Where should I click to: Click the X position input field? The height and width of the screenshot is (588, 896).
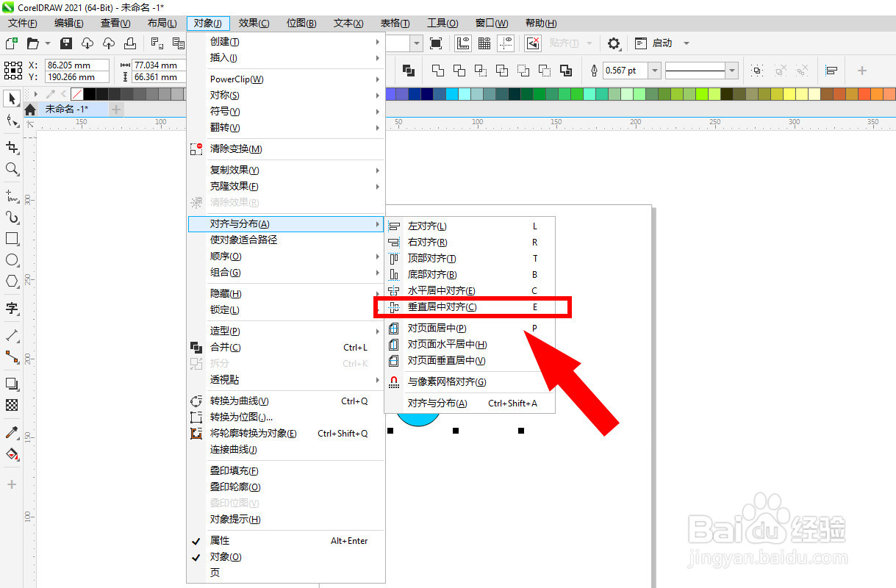pos(77,65)
